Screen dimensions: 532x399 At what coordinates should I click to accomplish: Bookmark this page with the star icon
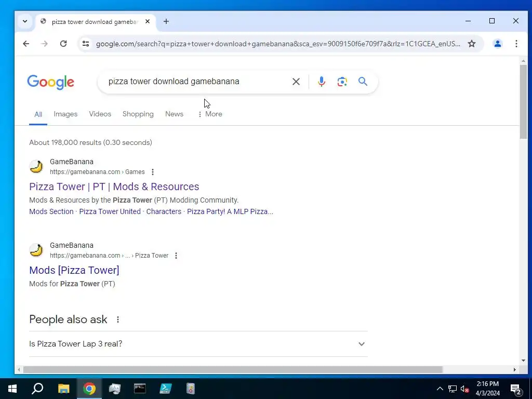pos(472,44)
